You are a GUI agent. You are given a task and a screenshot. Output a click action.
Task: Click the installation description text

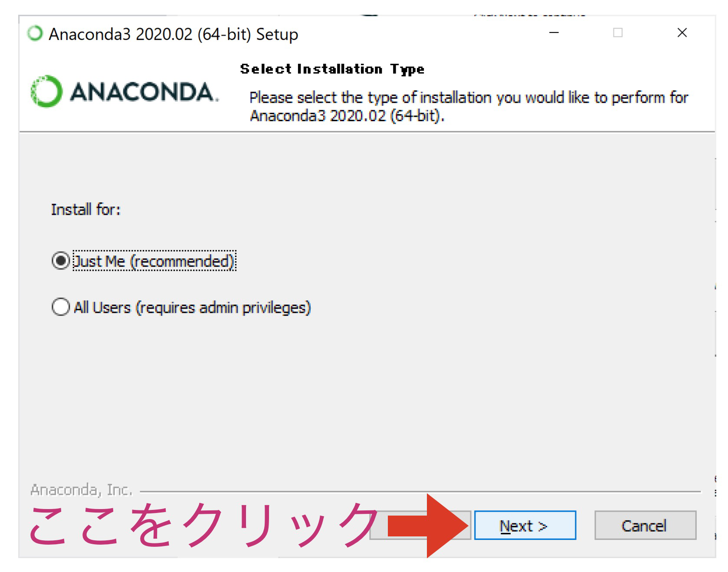pyautogui.click(x=469, y=106)
